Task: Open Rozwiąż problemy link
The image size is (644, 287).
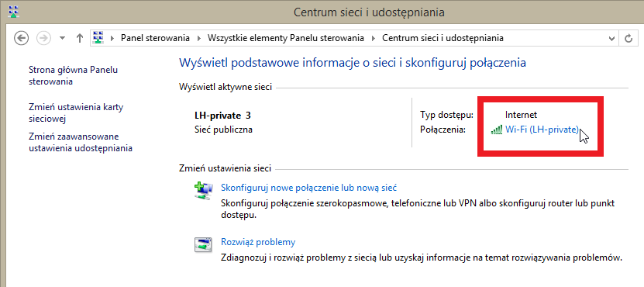Action: click(258, 242)
